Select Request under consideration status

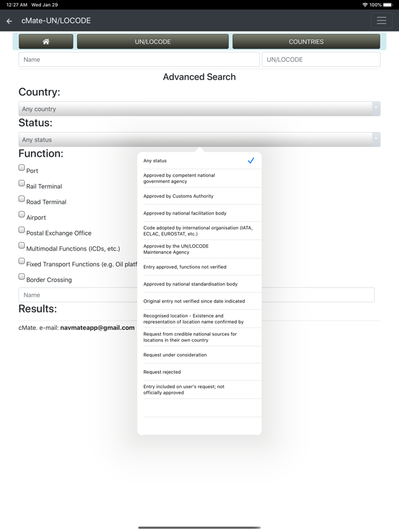[x=199, y=355]
